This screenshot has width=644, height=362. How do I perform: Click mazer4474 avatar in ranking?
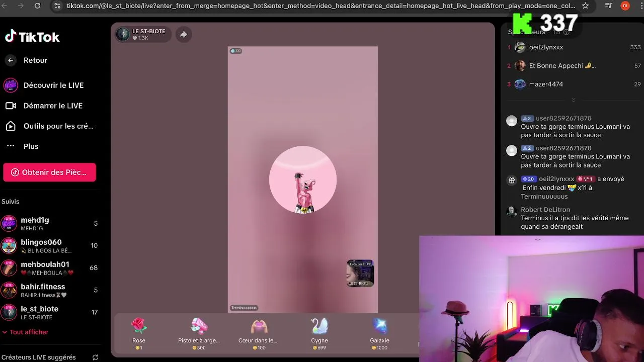520,84
